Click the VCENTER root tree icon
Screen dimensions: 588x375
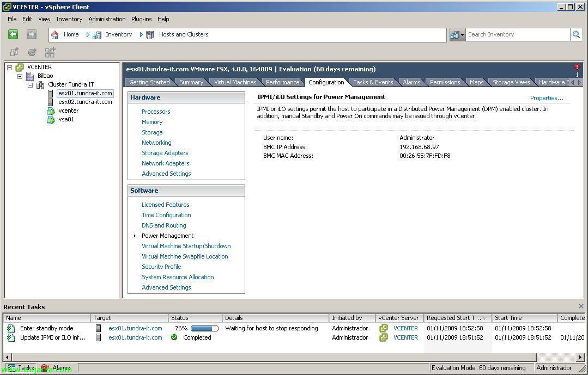click(x=20, y=67)
